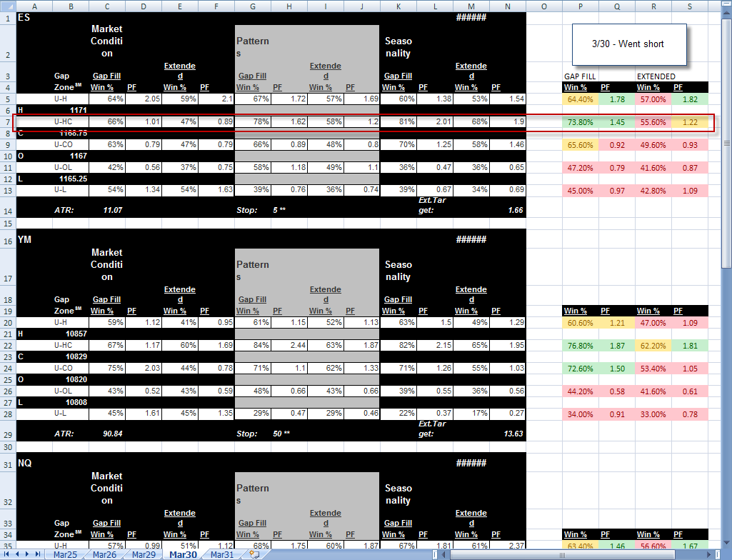Image resolution: width=732 pixels, height=560 pixels.
Task: Click the 65.60% yellow cell
Action: (581, 145)
